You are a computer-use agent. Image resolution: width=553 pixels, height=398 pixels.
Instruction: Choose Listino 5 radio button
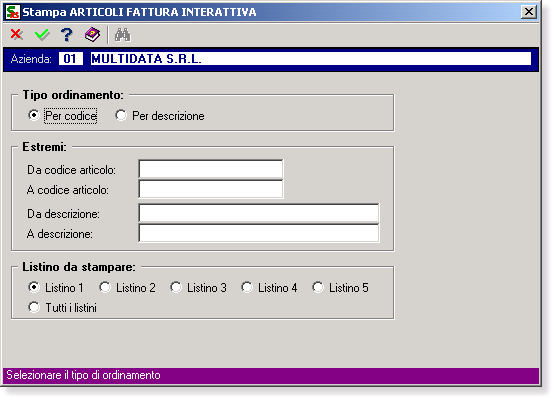[x=318, y=287]
